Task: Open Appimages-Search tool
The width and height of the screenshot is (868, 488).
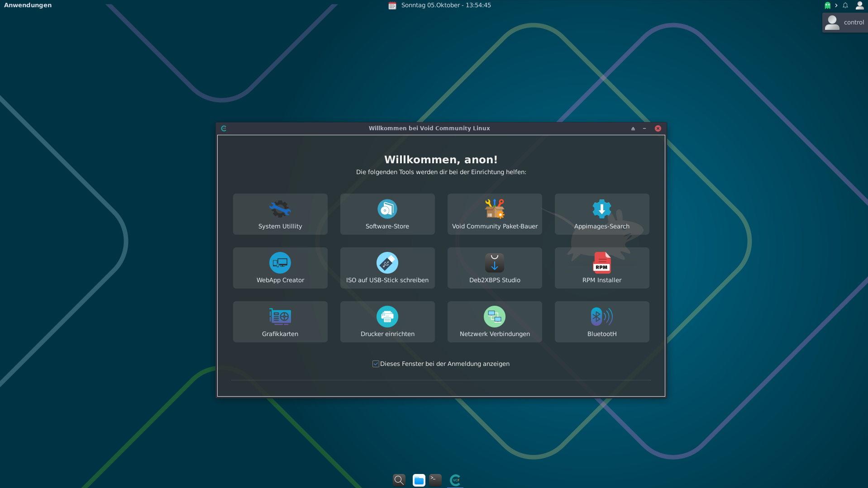Action: pyautogui.click(x=601, y=214)
